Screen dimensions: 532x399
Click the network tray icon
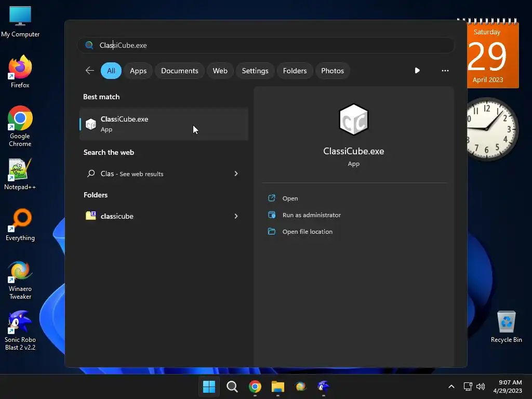pyautogui.click(x=468, y=387)
